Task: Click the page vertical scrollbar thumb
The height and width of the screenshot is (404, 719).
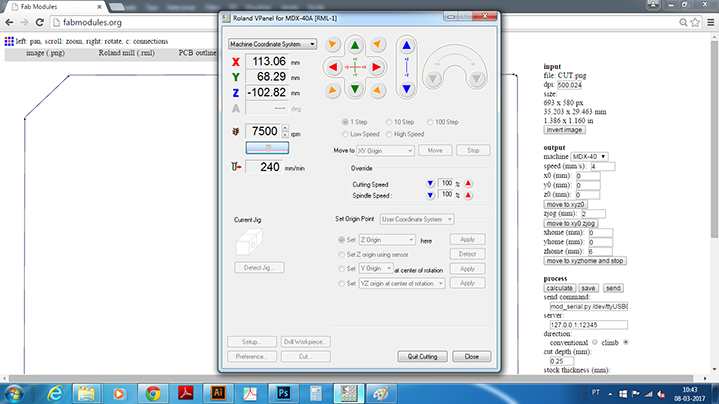Action: [x=714, y=140]
